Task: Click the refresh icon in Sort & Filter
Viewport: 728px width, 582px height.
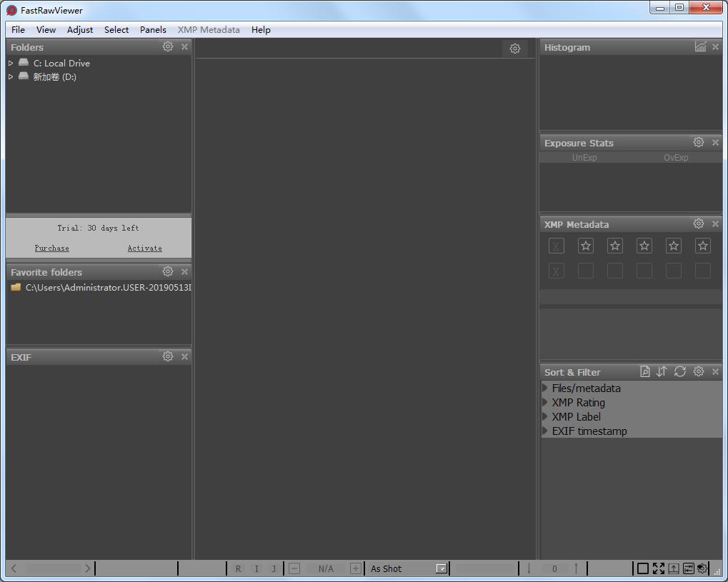Action: (679, 371)
